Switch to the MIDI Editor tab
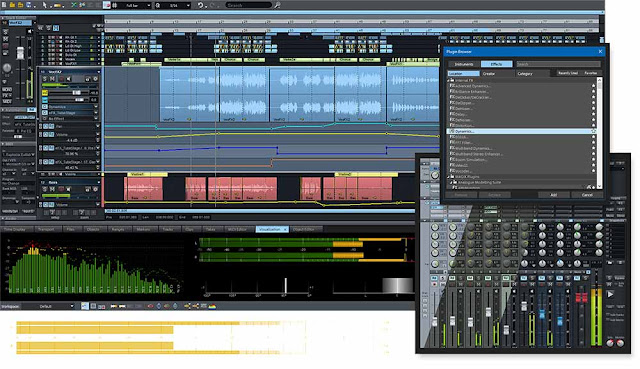The height and width of the screenshot is (369, 640). (238, 229)
